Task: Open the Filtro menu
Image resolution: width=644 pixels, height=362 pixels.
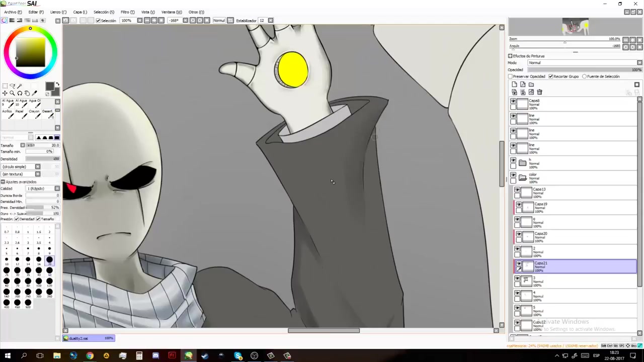Action: click(x=127, y=12)
